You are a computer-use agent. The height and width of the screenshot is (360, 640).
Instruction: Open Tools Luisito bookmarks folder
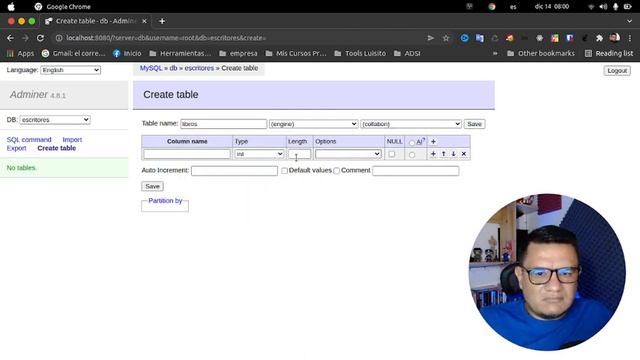tap(360, 53)
